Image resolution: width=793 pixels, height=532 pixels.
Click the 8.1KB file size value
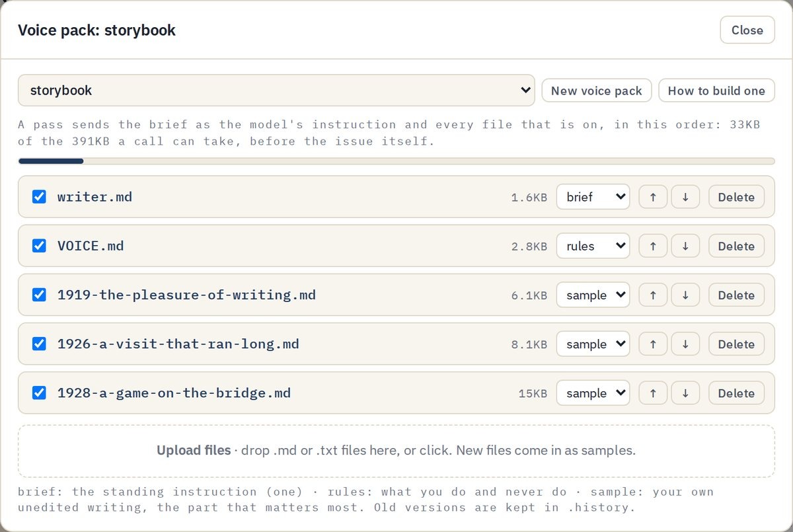(529, 344)
